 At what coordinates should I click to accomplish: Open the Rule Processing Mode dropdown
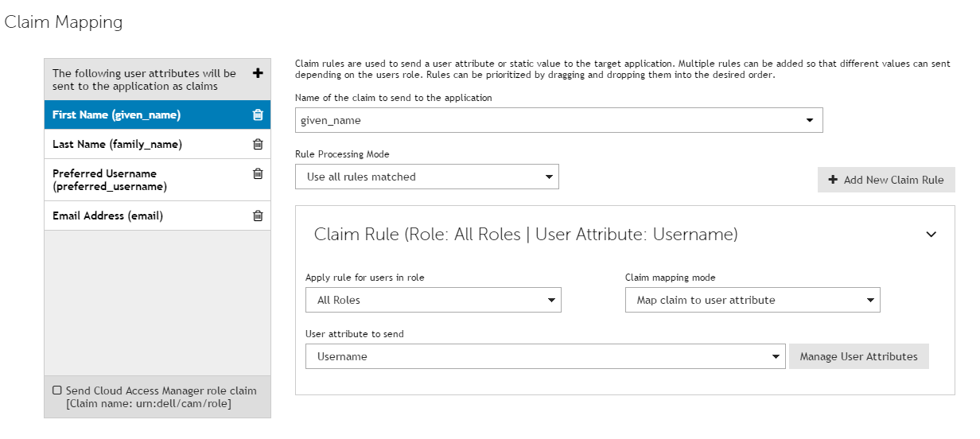(x=426, y=177)
